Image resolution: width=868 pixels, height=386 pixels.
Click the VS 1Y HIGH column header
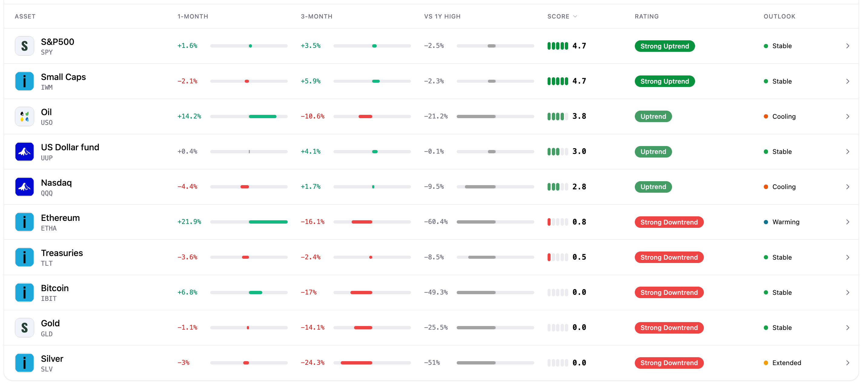(x=442, y=16)
